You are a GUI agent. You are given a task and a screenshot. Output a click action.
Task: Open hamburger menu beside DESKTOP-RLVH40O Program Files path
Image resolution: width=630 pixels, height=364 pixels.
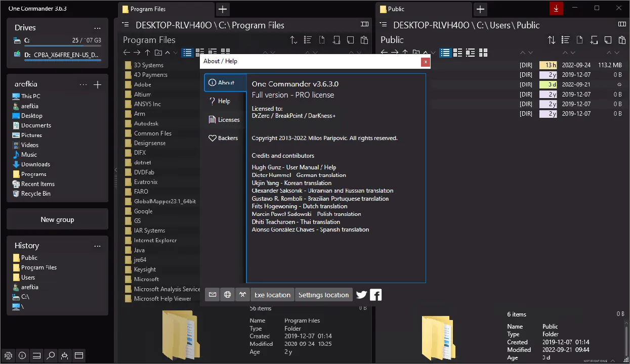pos(125,25)
